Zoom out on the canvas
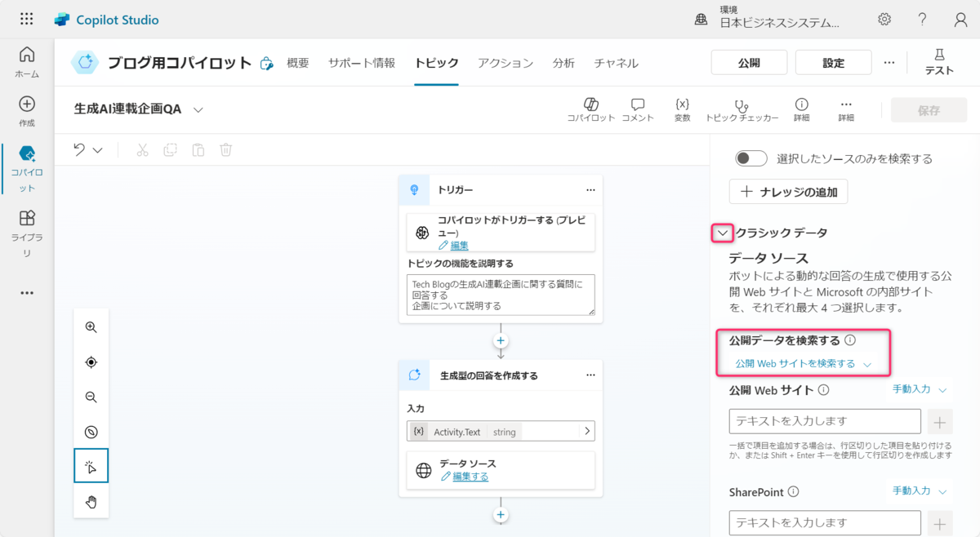The width and height of the screenshot is (980, 537). (91, 397)
